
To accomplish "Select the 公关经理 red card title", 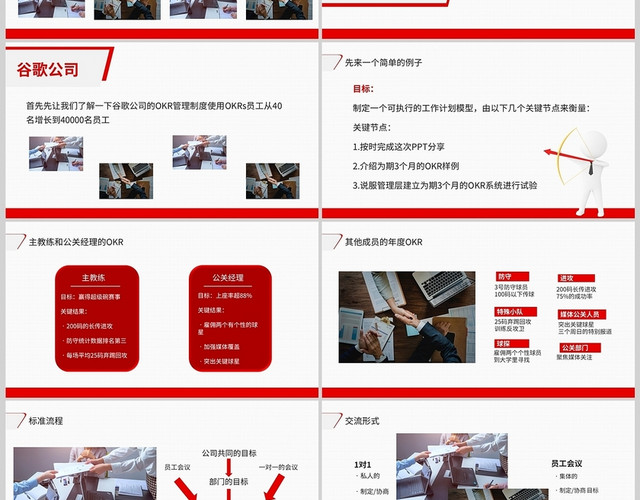I will (228, 278).
